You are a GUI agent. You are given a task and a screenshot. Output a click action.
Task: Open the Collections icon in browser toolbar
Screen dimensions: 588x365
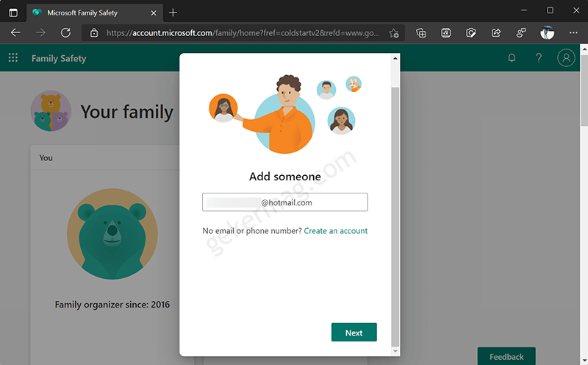[420, 33]
